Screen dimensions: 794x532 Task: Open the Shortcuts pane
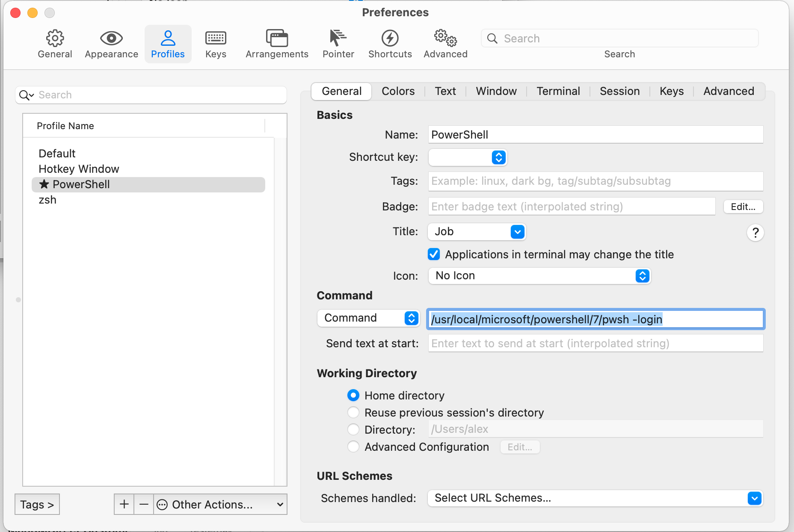click(390, 43)
